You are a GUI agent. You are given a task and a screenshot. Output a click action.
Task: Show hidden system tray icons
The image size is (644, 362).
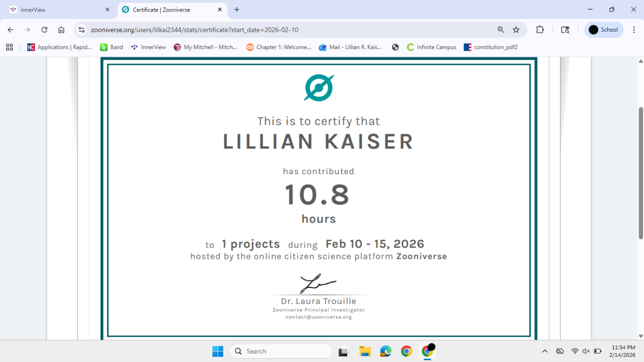point(544,351)
